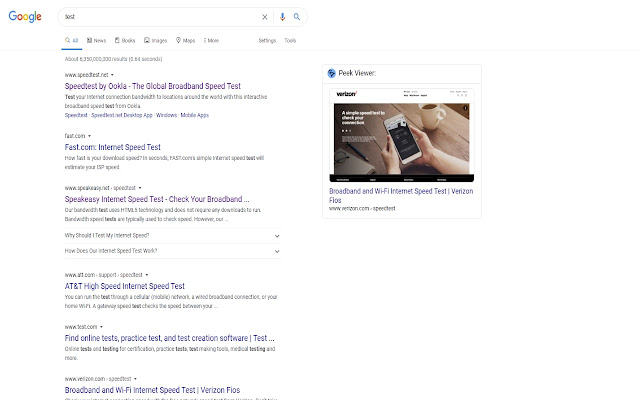Click the Windows sitelink

167,115
